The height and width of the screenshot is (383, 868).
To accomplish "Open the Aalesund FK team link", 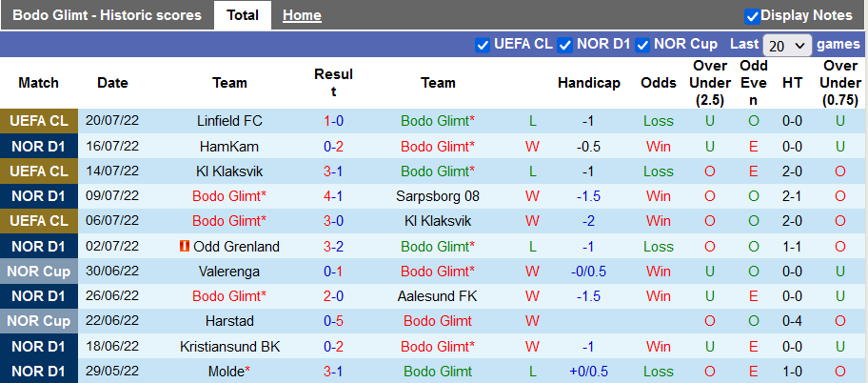I will [x=438, y=296].
